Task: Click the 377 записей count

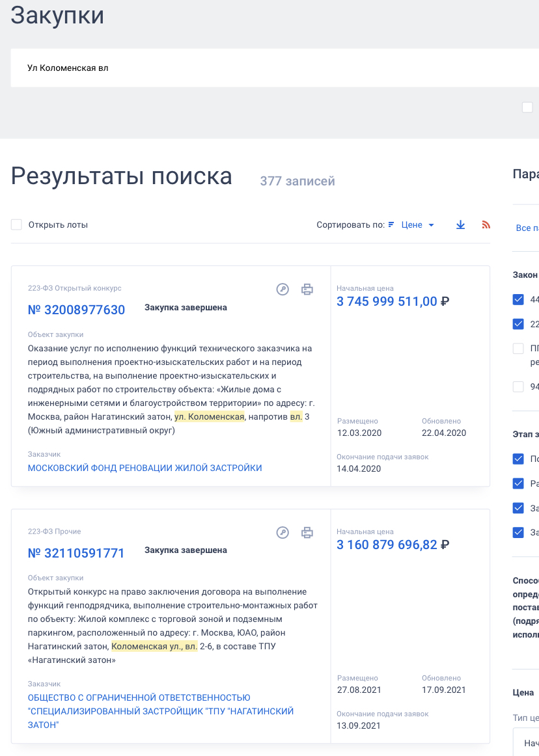Action: (x=297, y=182)
